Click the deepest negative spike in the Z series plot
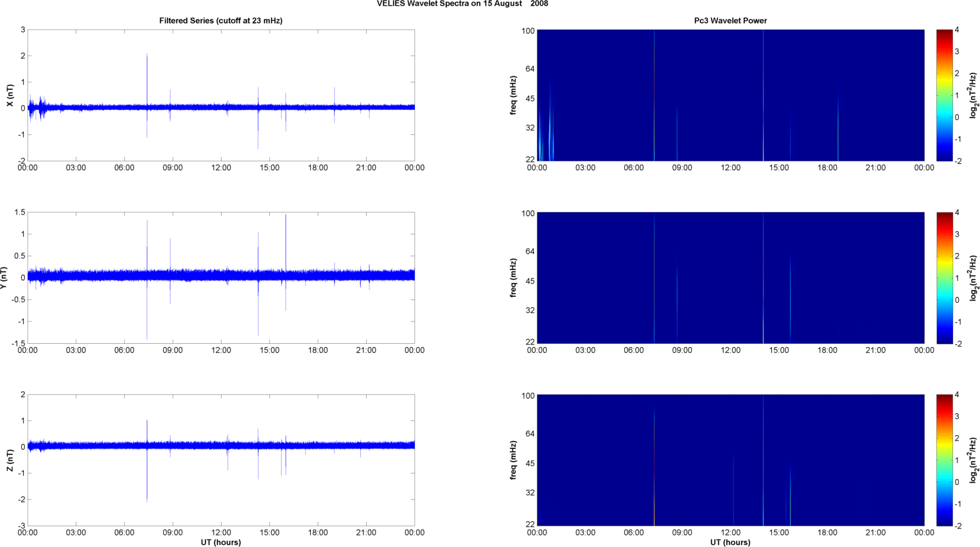Screen dimensions: 980x547 (147, 476)
